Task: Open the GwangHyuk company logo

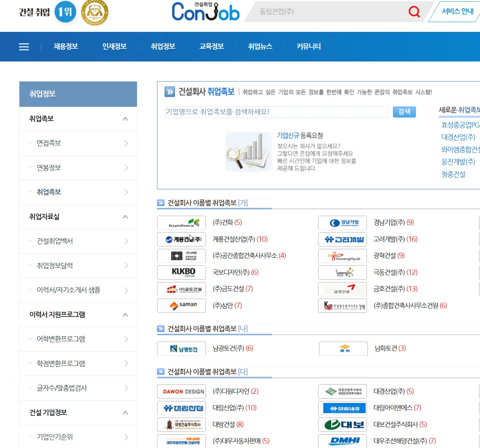Action: click(x=343, y=256)
